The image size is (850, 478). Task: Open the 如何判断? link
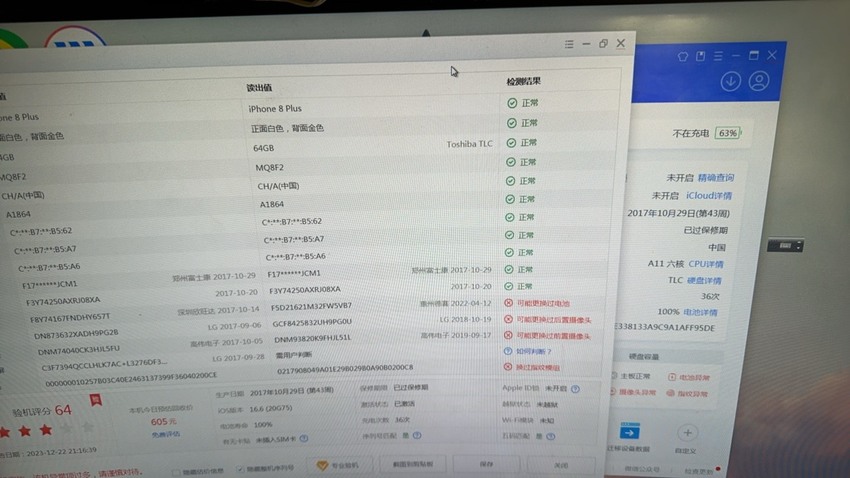(533, 351)
